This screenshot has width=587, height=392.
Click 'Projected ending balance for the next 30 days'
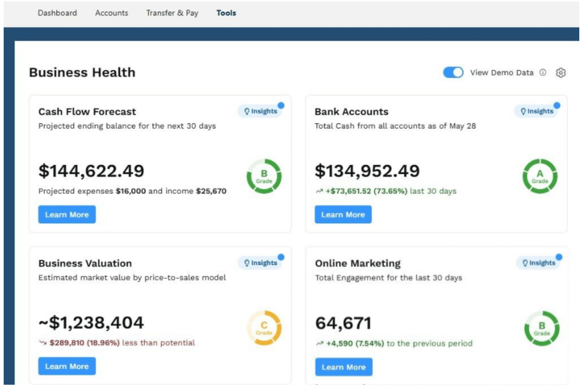pyautogui.click(x=127, y=126)
